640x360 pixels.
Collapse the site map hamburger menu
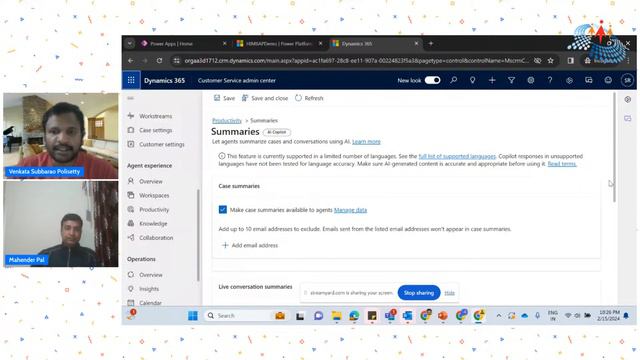pos(130,98)
